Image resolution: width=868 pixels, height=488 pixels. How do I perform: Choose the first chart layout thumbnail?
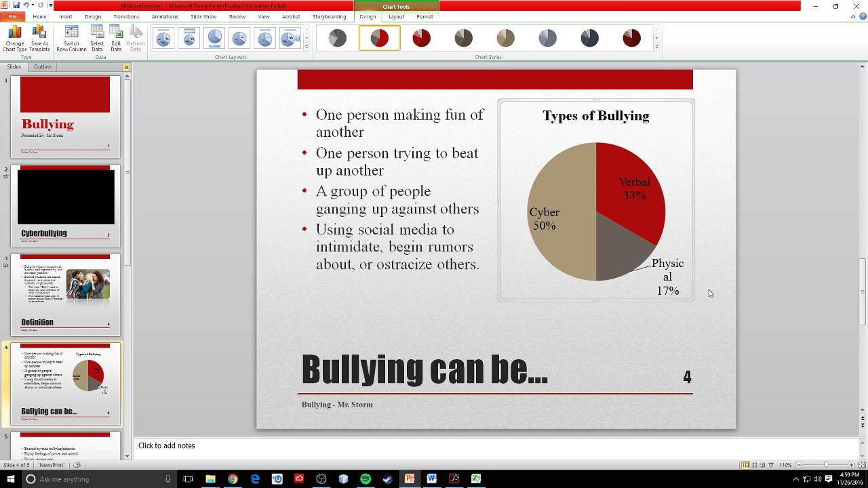click(x=163, y=38)
